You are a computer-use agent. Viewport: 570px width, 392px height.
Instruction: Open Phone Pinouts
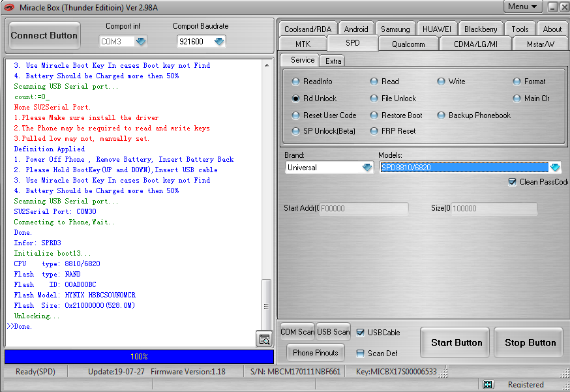pyautogui.click(x=316, y=353)
